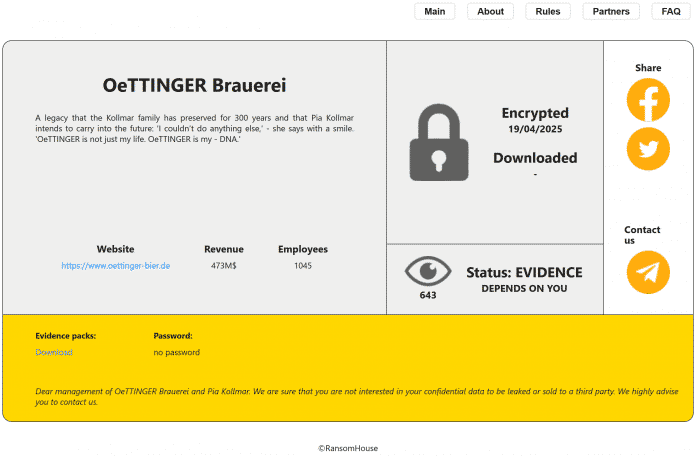Image resolution: width=696 pixels, height=458 pixels.
Task: Click the evidence packs Download link
Action: [x=54, y=352]
